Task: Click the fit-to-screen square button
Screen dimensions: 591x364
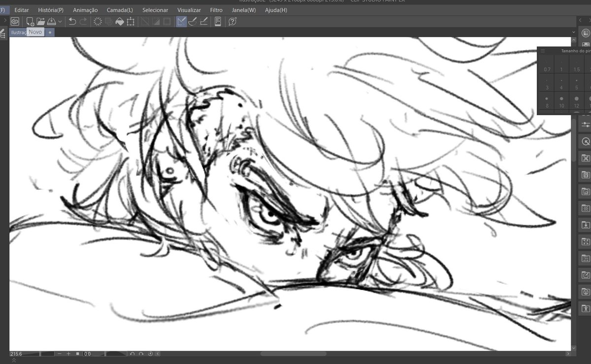Action: (x=77, y=354)
